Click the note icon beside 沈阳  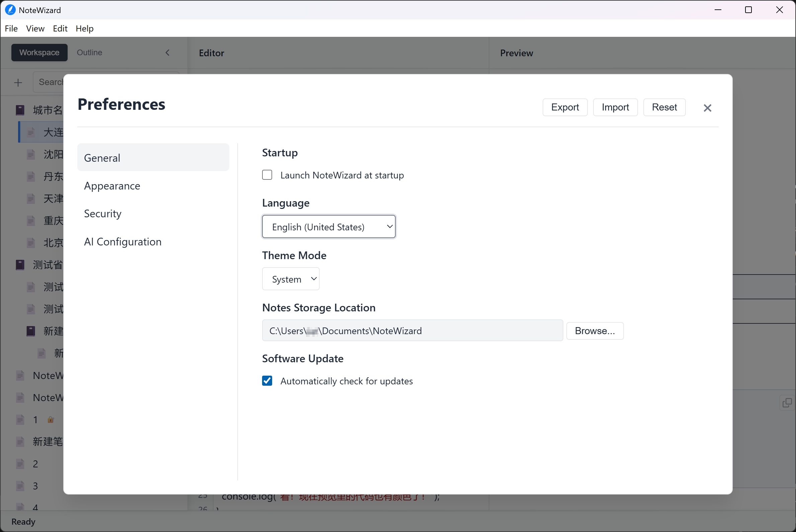31,154
